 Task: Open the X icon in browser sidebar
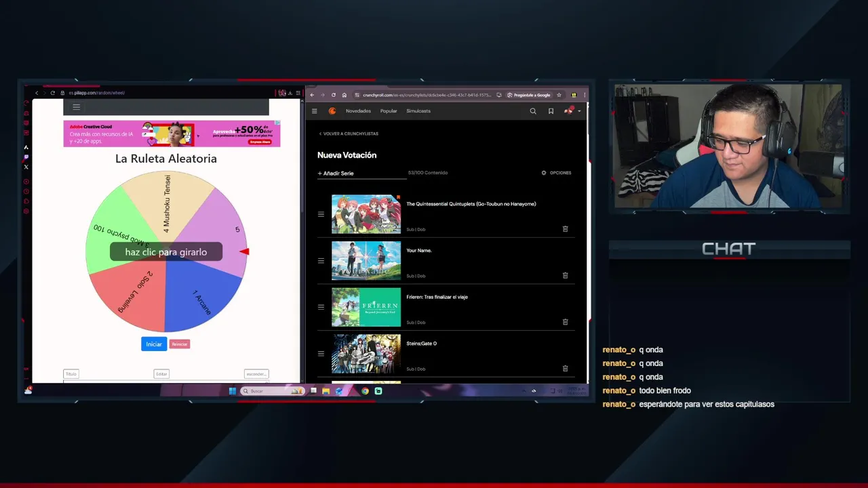(26, 167)
